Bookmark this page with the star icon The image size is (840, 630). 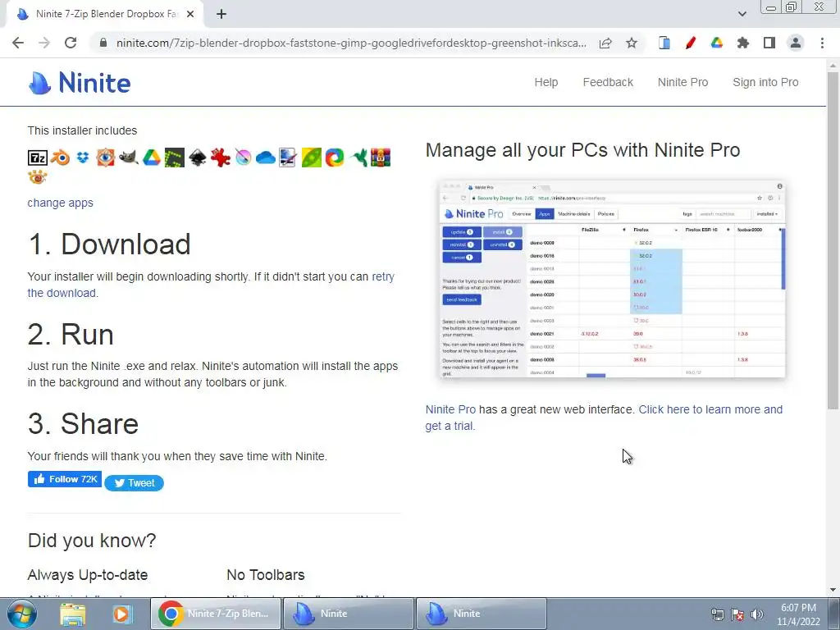(632, 43)
